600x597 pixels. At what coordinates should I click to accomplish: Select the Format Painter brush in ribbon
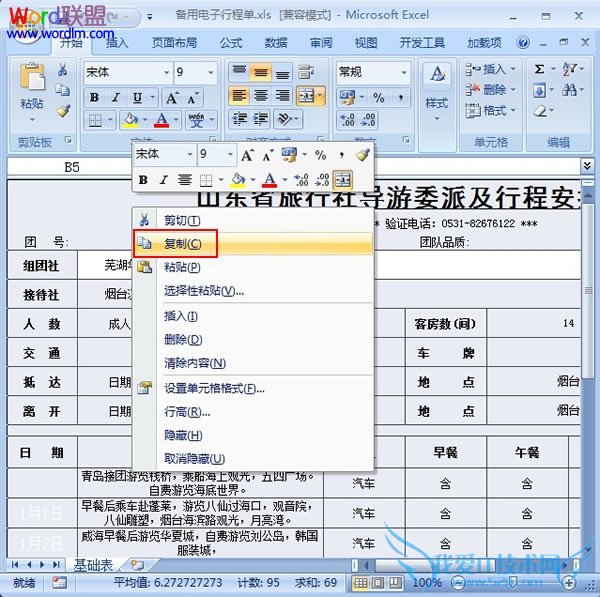[63, 111]
